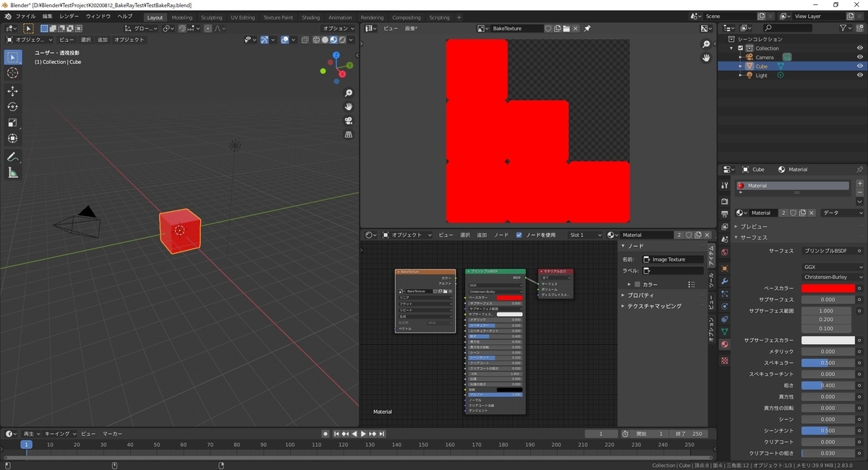
Task: Pick the Move tool
Action: click(x=13, y=91)
